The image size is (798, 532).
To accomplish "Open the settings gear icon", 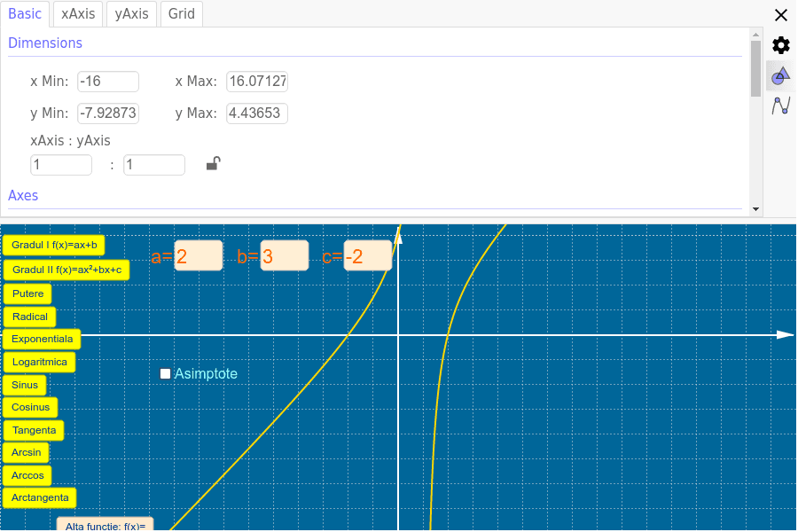I will [x=780, y=44].
